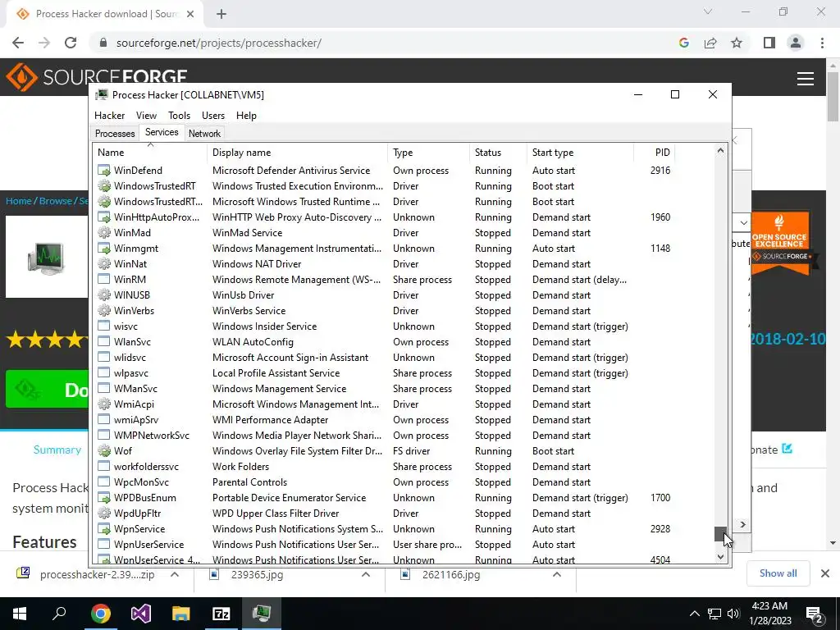Image resolution: width=840 pixels, height=630 pixels.
Task: Click the WpdUpFltr gear icon
Action: (104, 513)
